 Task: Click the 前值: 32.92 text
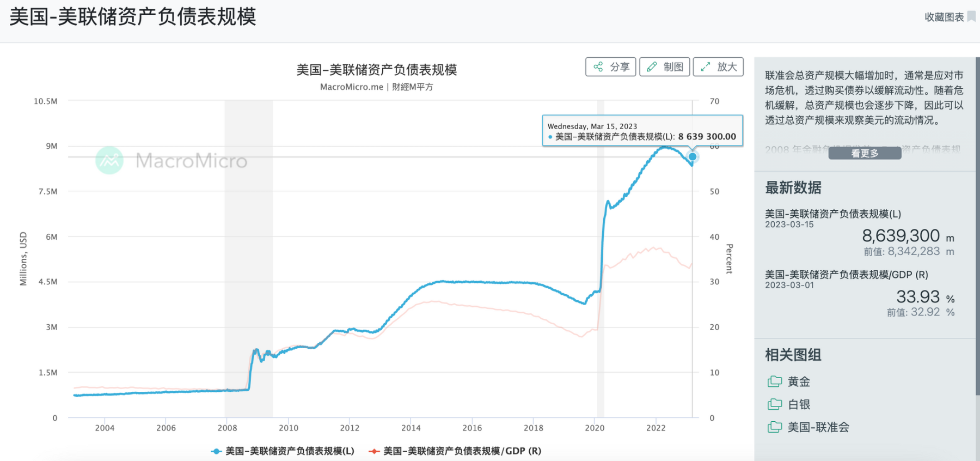[x=913, y=313]
